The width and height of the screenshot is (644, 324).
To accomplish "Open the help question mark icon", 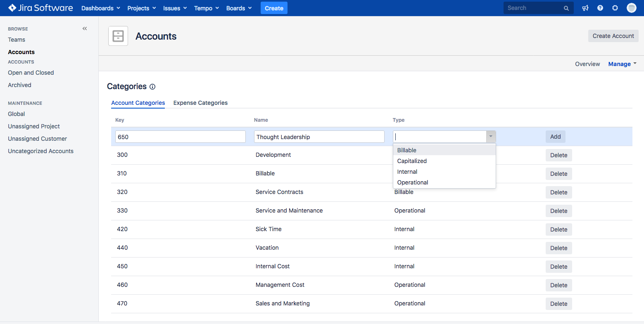I will coord(600,8).
